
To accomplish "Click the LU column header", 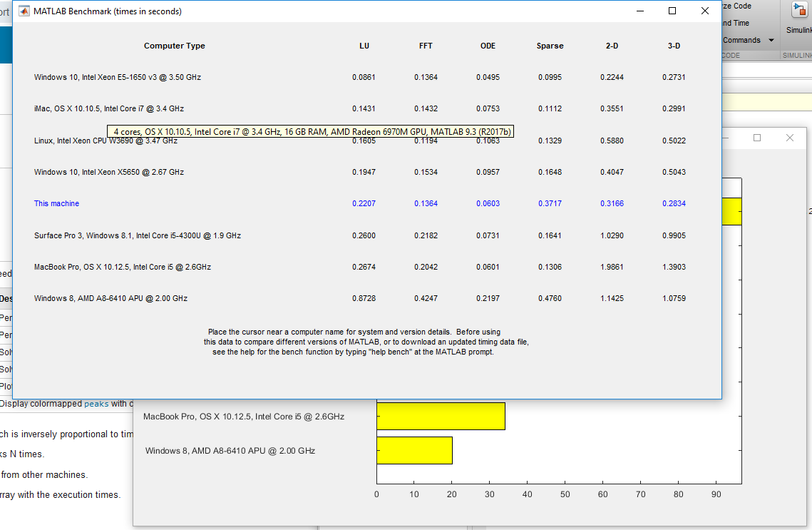I will pyautogui.click(x=364, y=46).
